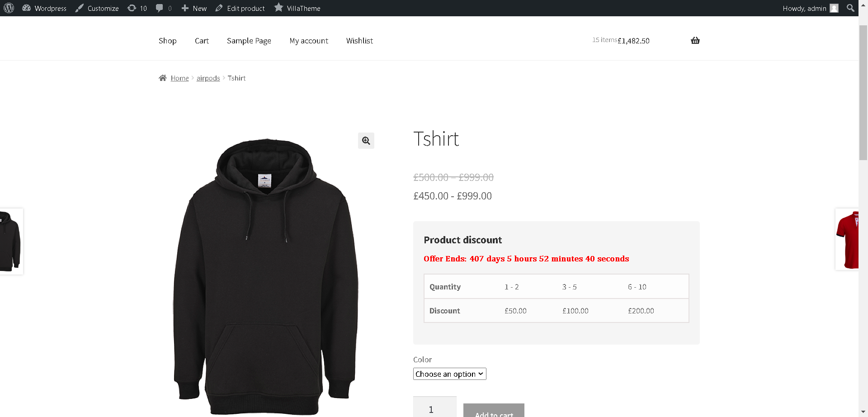Open the VillaTheme star menu
The height and width of the screenshot is (417, 868).
pyautogui.click(x=297, y=8)
